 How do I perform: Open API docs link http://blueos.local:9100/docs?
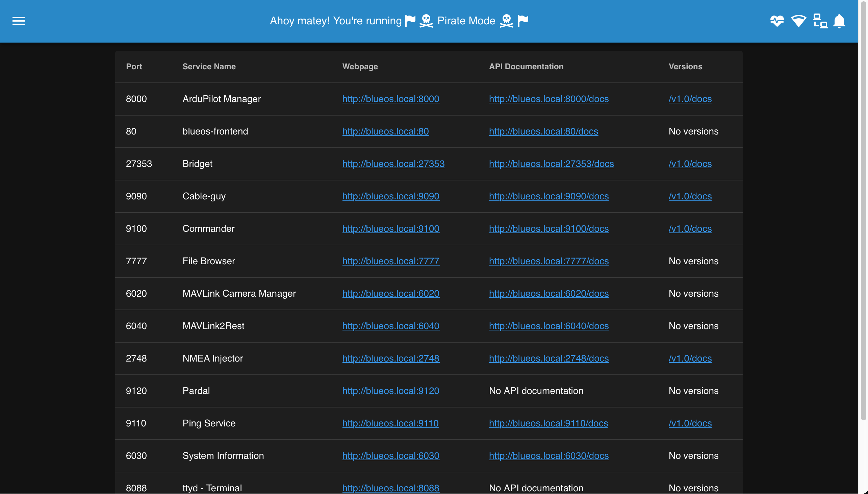click(548, 229)
